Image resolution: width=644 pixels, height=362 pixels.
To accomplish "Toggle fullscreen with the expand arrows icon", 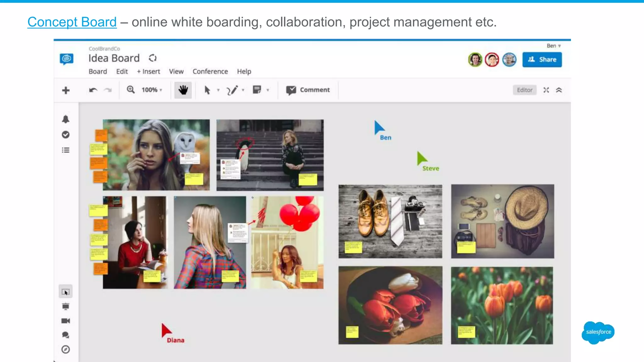I will [x=546, y=90].
